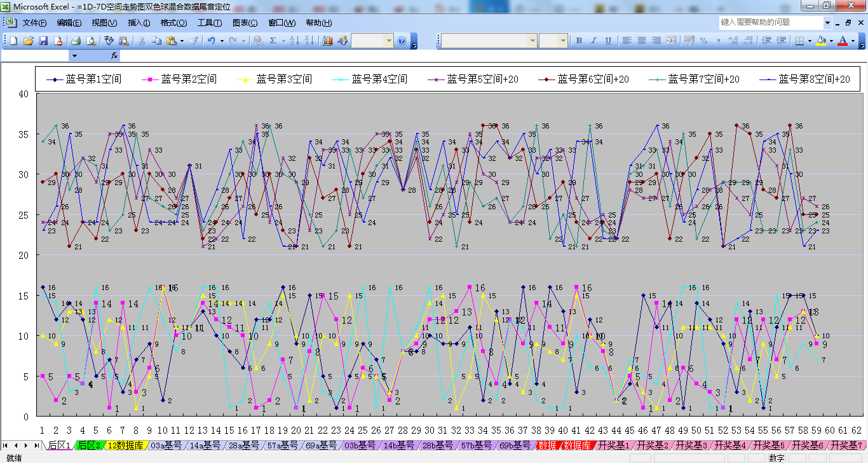Type a question in the help search box
This screenshot has height=463, width=868.
[x=771, y=22]
